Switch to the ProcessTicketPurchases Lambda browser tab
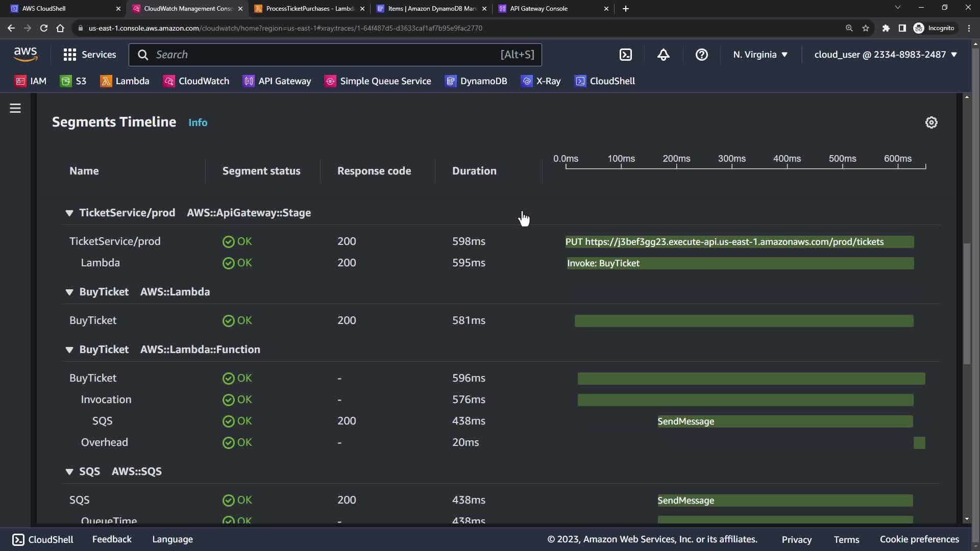Image resolution: width=980 pixels, height=551 pixels. click(x=309, y=9)
